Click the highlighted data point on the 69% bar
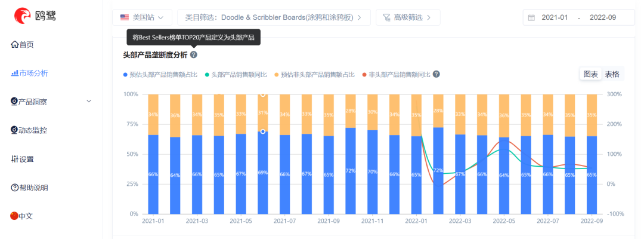The image size is (644, 239). point(263,131)
